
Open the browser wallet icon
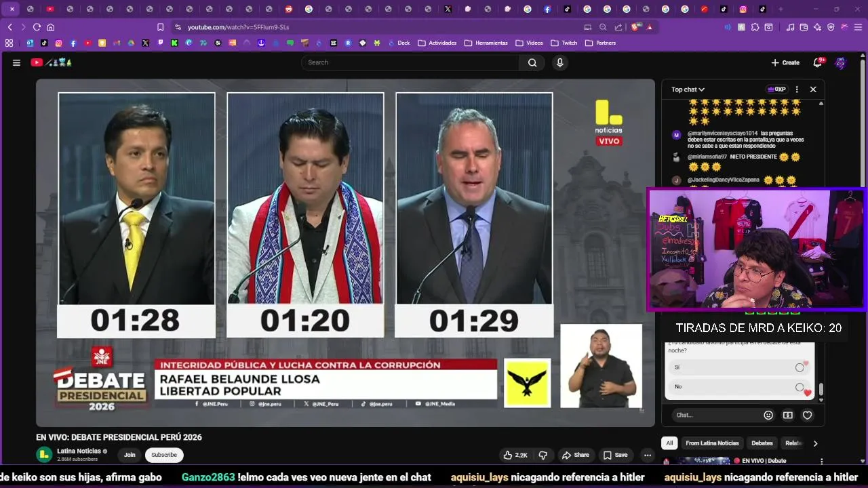(x=804, y=27)
